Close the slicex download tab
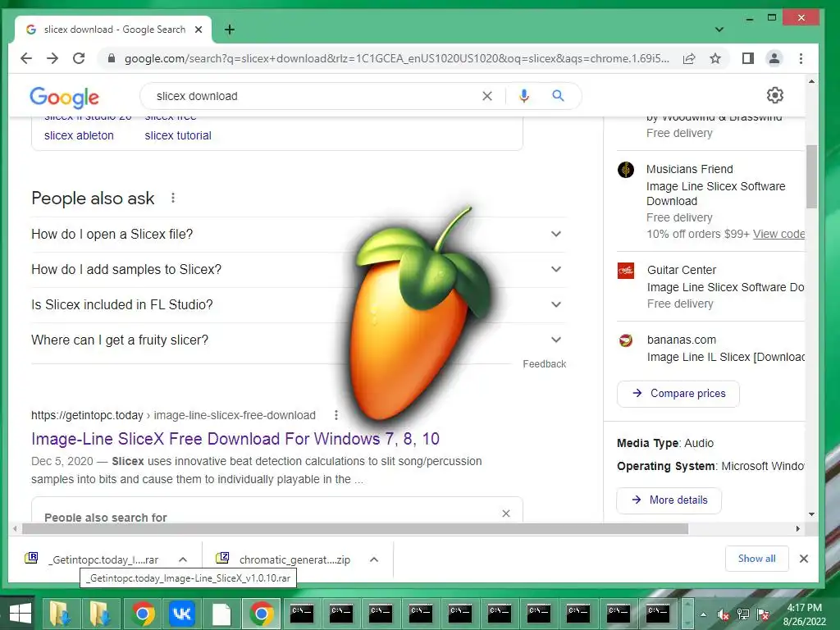 pyautogui.click(x=199, y=30)
